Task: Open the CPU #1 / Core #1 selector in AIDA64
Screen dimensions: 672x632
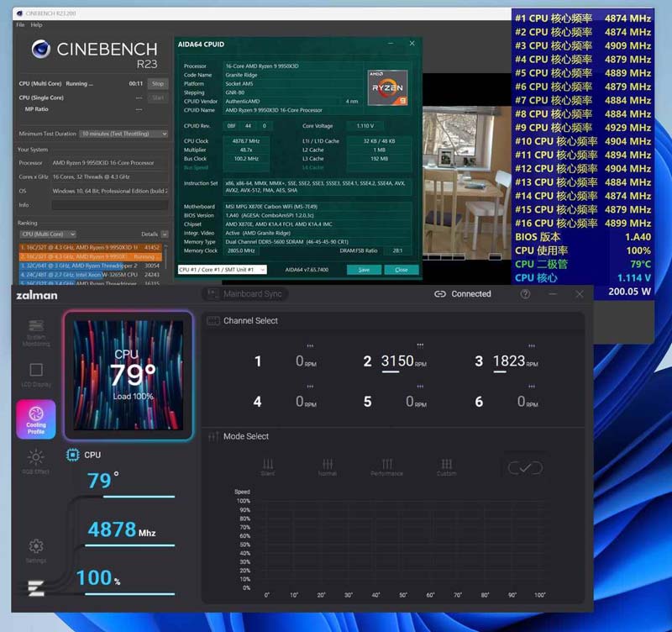Action: [x=222, y=270]
